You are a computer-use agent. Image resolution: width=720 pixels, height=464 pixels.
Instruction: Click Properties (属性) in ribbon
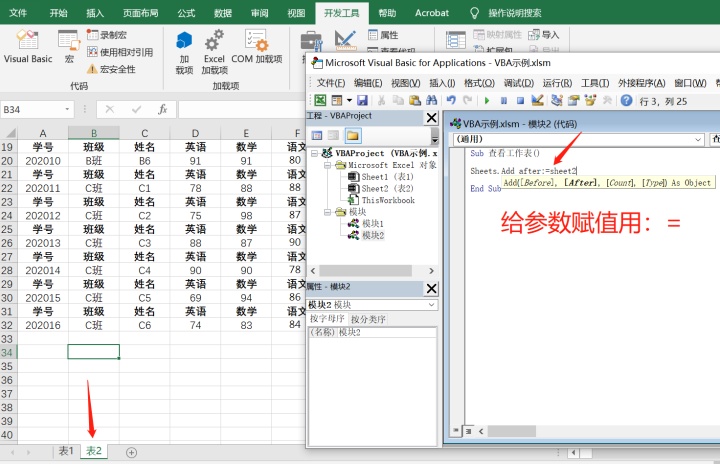click(383, 35)
